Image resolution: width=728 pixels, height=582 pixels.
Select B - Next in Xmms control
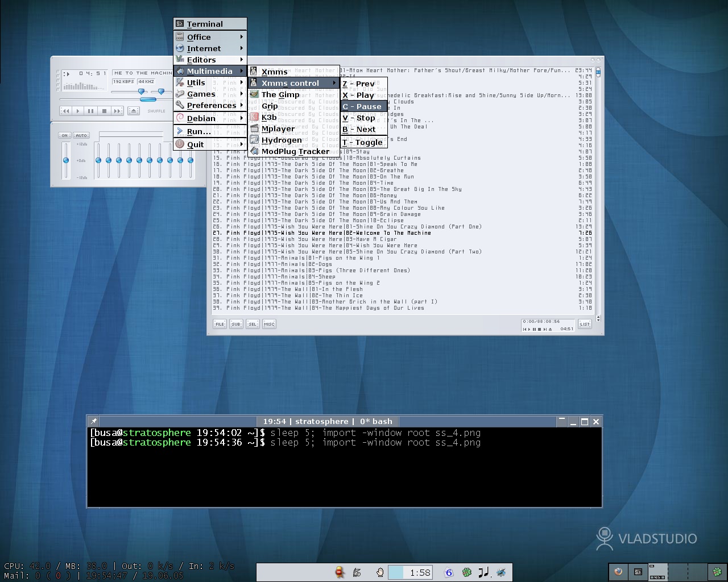point(364,129)
